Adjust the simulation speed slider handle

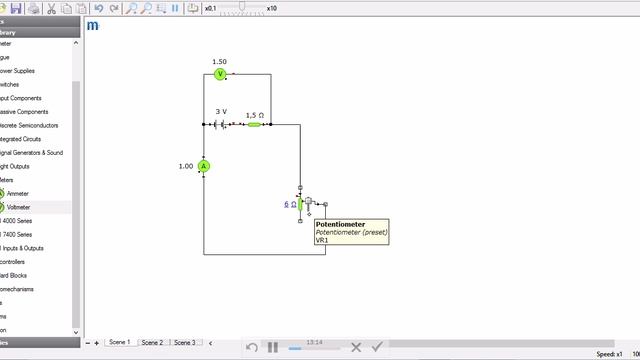[242, 6]
